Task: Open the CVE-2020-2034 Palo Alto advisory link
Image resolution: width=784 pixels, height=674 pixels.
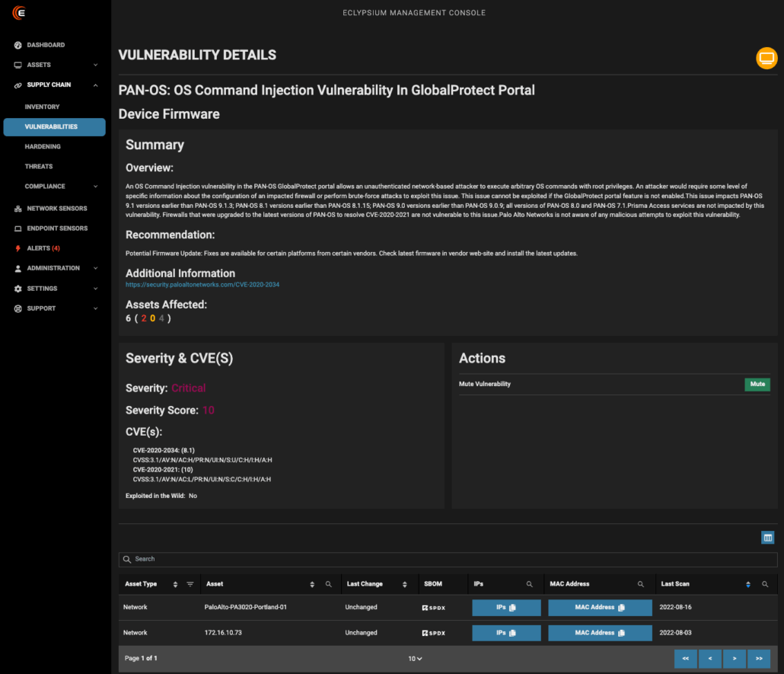Action: pyautogui.click(x=202, y=285)
